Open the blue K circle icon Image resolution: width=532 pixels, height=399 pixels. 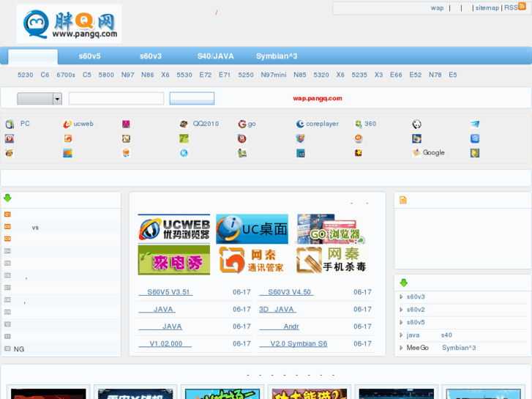pos(184,153)
